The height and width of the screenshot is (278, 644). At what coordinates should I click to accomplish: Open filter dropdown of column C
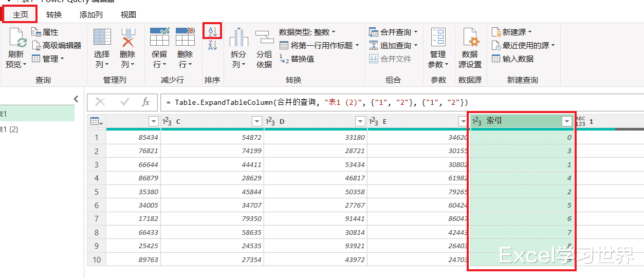[x=257, y=121]
